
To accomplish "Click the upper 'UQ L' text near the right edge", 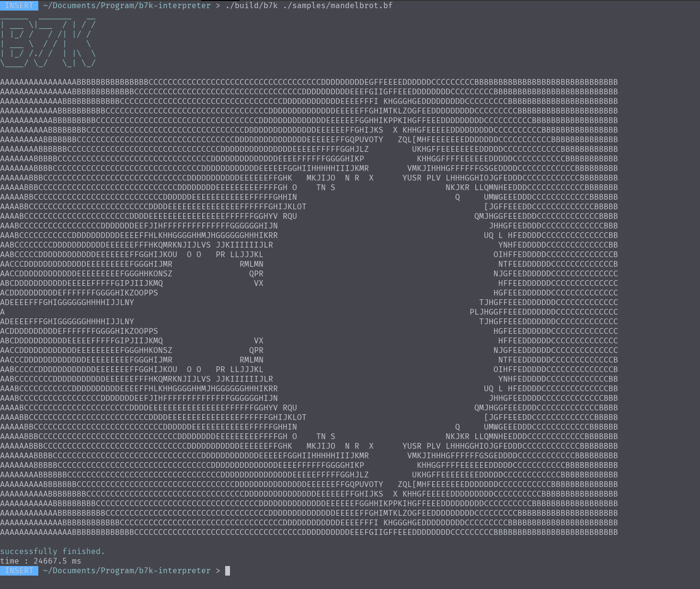I will point(493,236).
